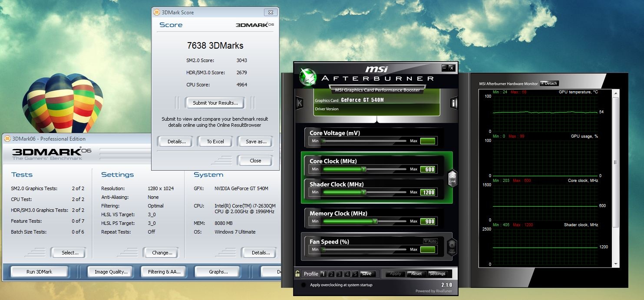Select profile slot 5 in Afterburner

coord(355,274)
